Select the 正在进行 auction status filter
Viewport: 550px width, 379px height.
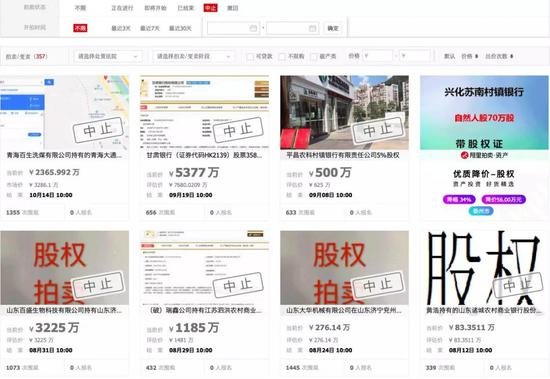tap(122, 8)
